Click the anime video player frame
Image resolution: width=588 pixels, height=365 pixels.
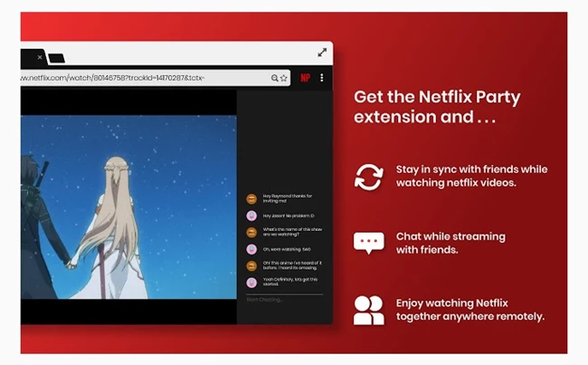pyautogui.click(x=128, y=207)
